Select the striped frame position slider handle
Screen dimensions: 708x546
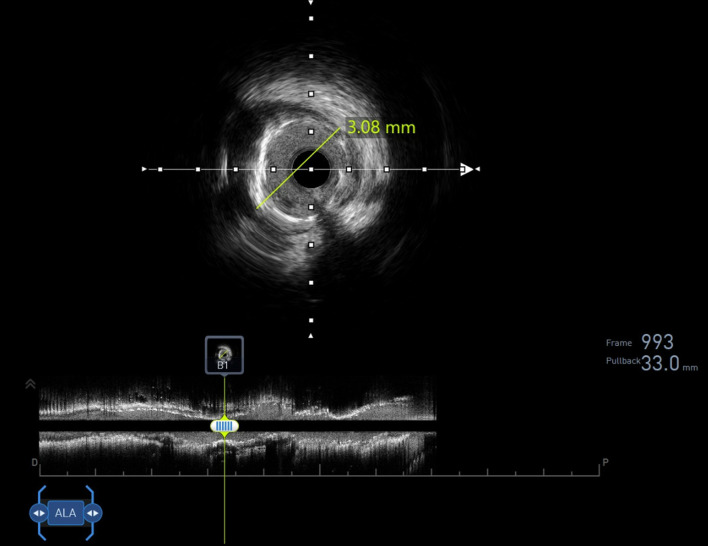click(224, 426)
